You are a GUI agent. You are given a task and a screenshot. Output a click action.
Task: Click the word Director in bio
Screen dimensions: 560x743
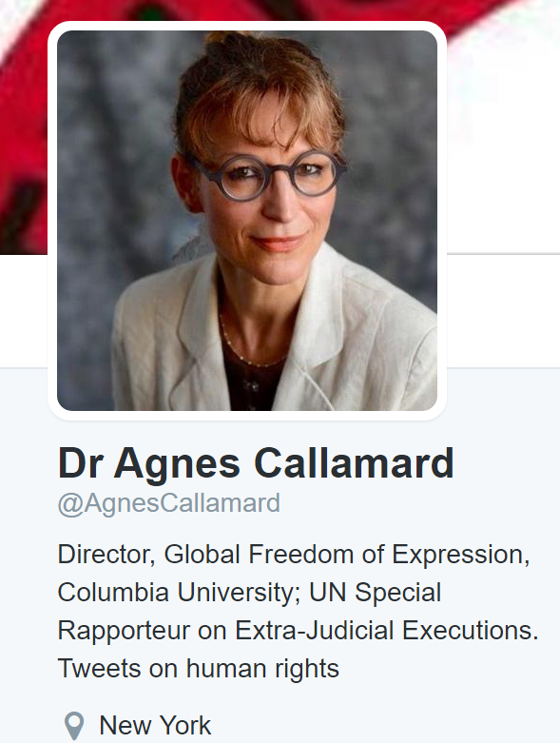point(106,555)
